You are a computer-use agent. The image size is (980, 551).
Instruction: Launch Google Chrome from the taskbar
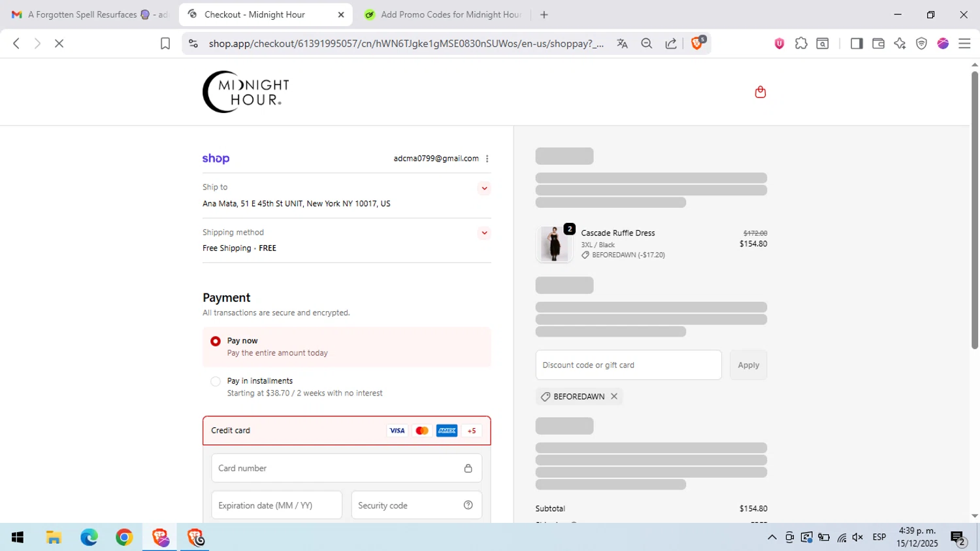pyautogui.click(x=124, y=537)
